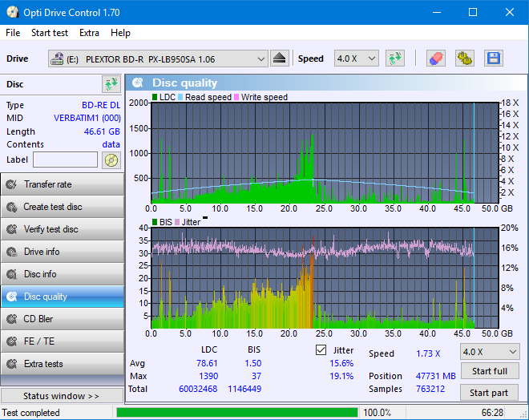Click the Position value 47731 MB
The width and height of the screenshot is (529, 420).
pyautogui.click(x=435, y=376)
